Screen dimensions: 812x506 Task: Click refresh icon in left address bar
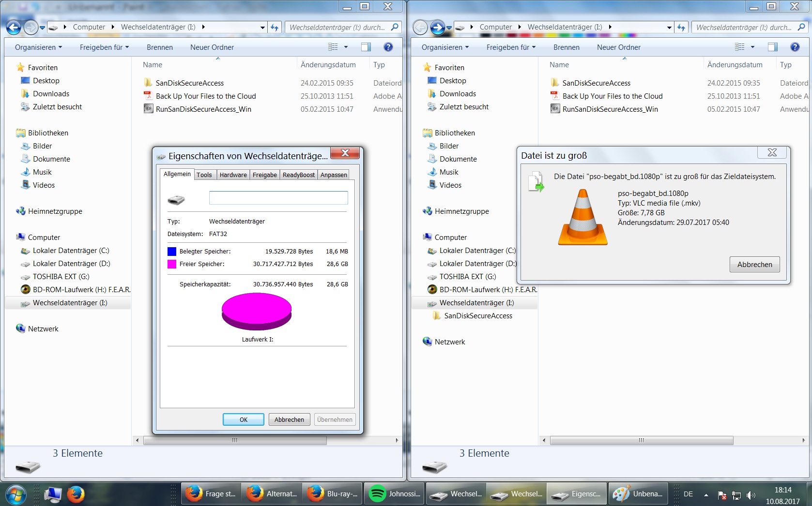pyautogui.click(x=275, y=28)
